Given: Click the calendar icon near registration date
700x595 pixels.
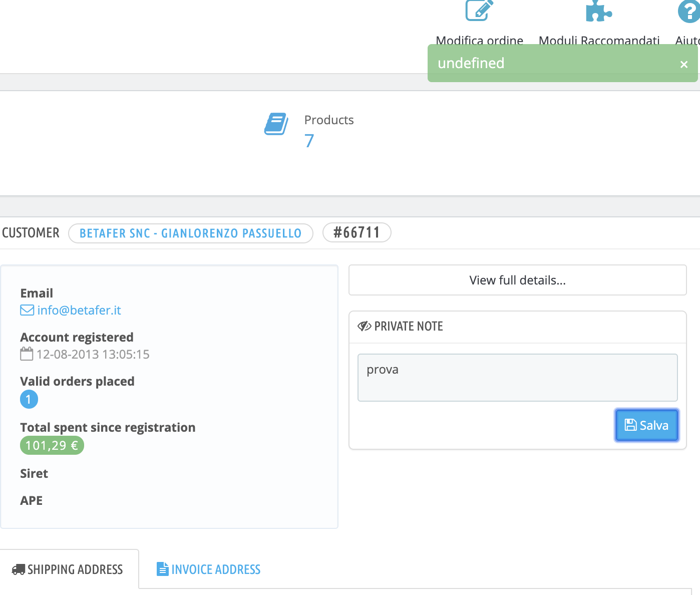Looking at the screenshot, I should 27,354.
